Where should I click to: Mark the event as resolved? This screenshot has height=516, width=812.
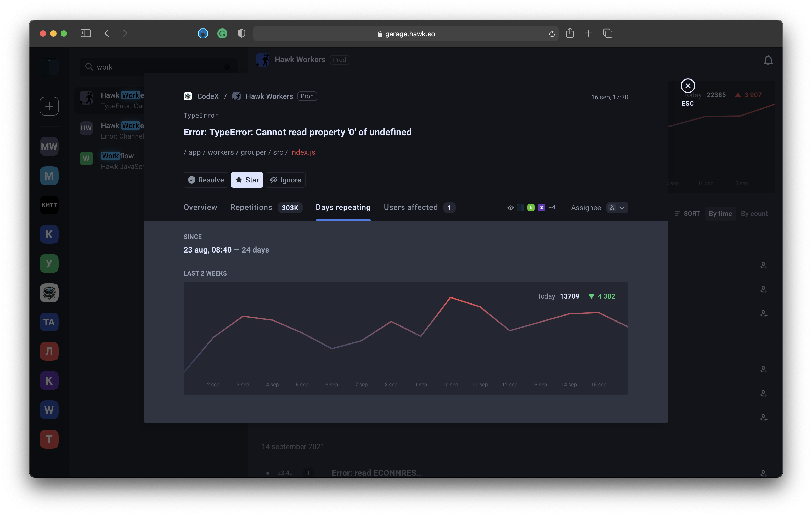click(x=206, y=180)
